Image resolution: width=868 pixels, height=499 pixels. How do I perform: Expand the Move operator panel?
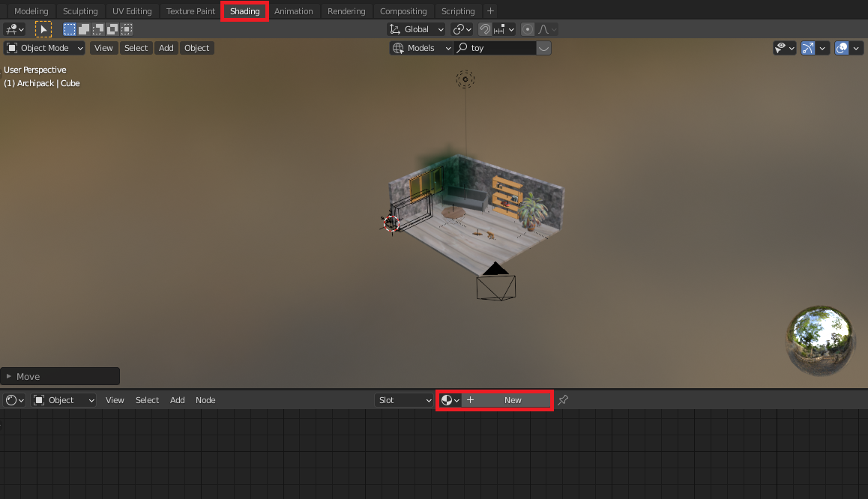[x=60, y=376]
